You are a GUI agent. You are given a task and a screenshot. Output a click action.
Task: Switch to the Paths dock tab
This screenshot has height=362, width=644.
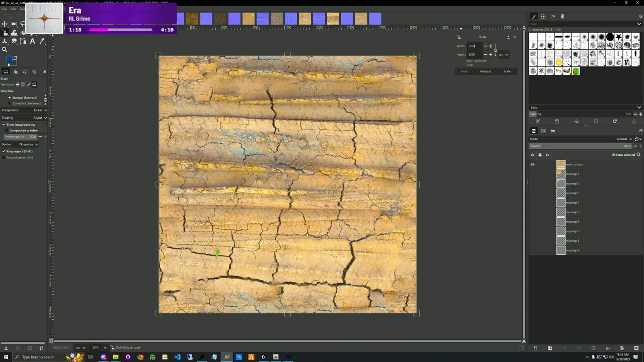(x=553, y=131)
